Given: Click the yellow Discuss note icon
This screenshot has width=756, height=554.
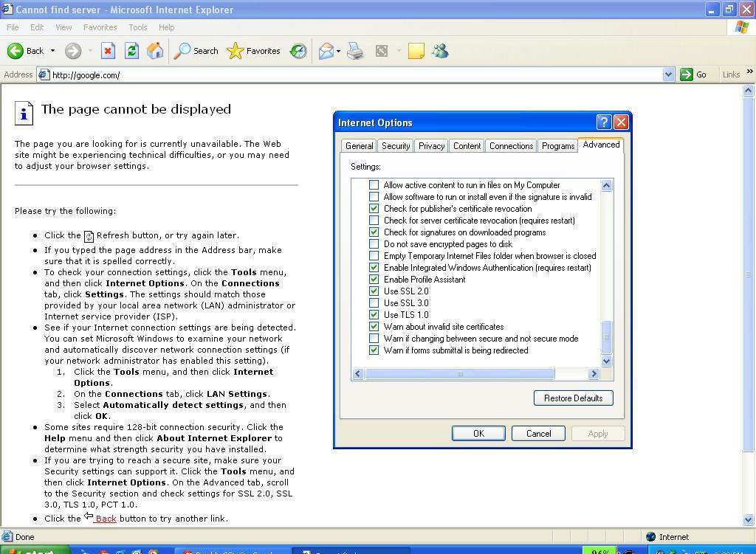Looking at the screenshot, I should 416,51.
